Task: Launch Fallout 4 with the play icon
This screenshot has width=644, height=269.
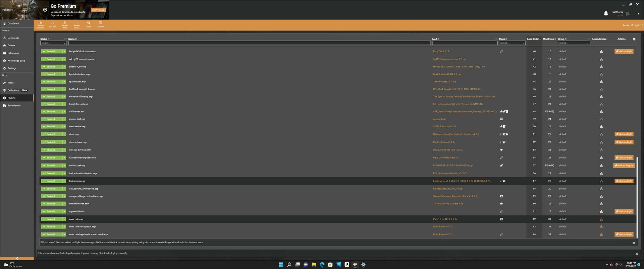Action: [x=45, y=10]
